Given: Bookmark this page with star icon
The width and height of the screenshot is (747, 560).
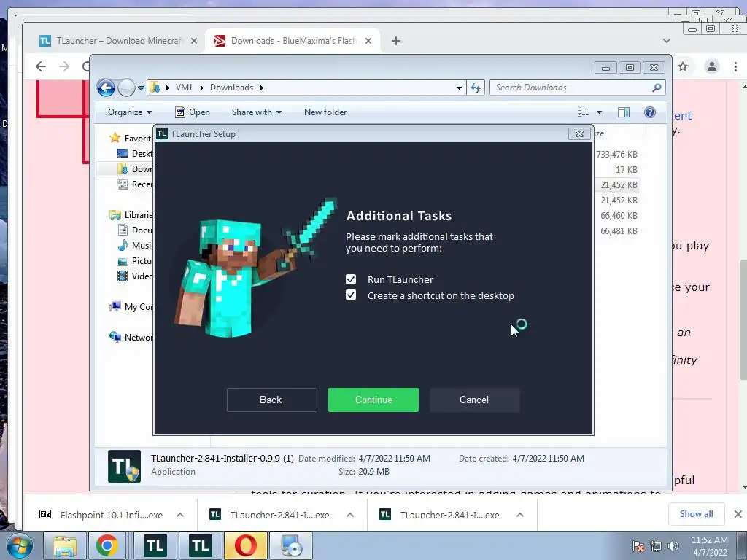Looking at the screenshot, I should tap(683, 66).
